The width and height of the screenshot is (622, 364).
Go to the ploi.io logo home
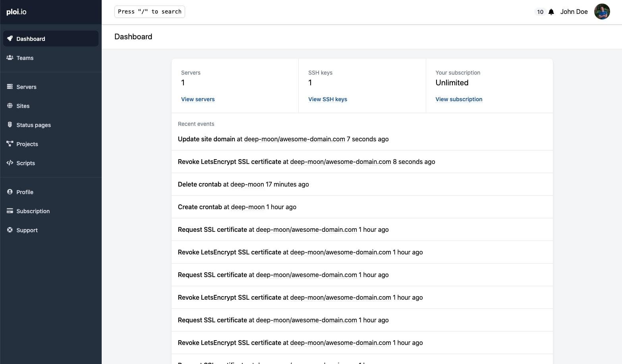pyautogui.click(x=16, y=12)
